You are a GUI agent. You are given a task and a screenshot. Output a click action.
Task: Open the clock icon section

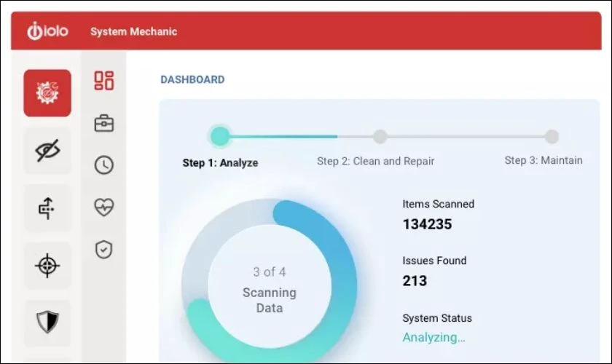103,165
